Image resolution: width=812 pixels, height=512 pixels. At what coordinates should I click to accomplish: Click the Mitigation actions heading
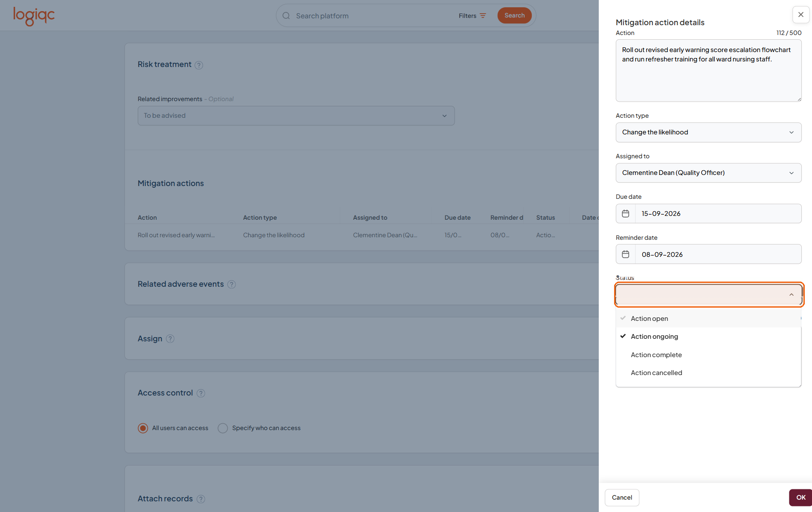171,183
